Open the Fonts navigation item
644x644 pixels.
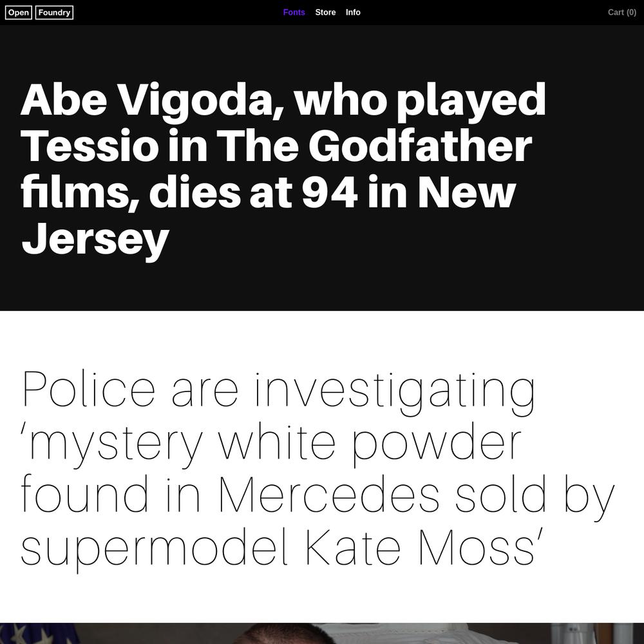[x=294, y=12]
